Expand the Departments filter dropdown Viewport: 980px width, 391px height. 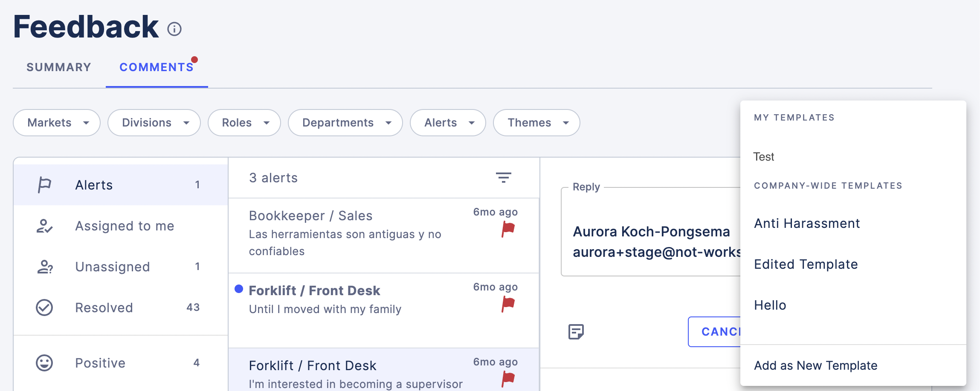tap(345, 123)
